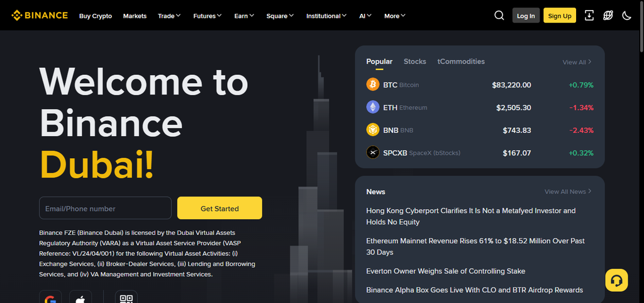Viewport: 644px width, 303px height.
Task: Focus the Email/Phone number field
Action: [x=105, y=208]
